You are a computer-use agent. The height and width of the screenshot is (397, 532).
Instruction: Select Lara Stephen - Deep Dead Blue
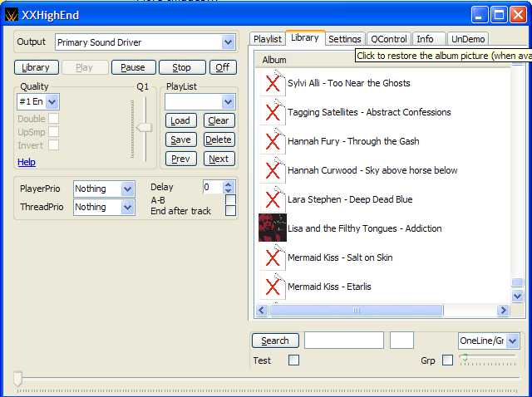tap(350, 199)
